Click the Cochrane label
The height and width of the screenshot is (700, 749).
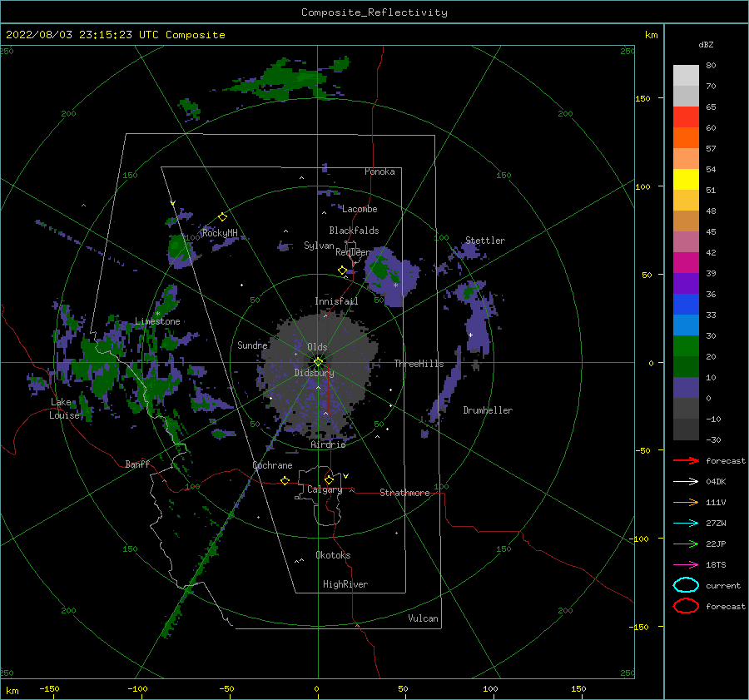click(272, 465)
